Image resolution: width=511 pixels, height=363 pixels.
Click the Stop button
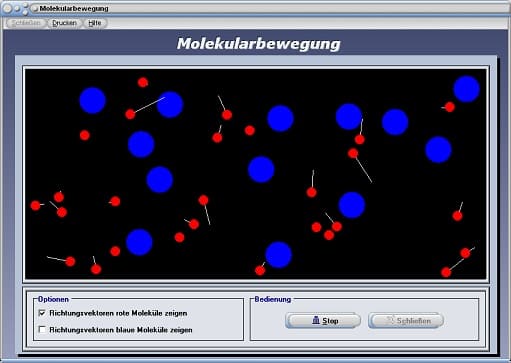(x=323, y=321)
